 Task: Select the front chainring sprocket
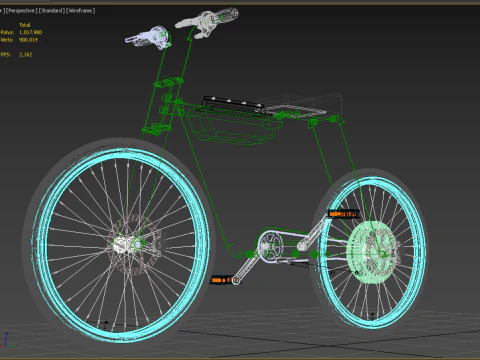click(x=271, y=246)
